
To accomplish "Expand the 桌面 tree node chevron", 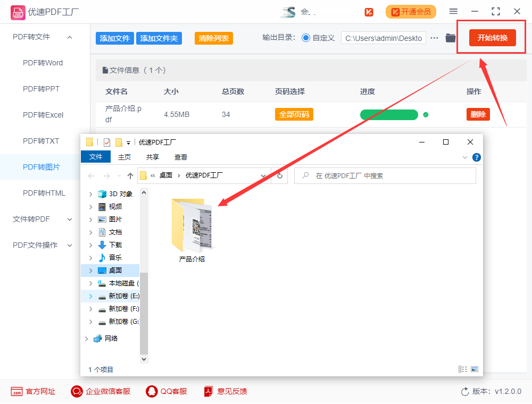I will pyautogui.click(x=90, y=271).
